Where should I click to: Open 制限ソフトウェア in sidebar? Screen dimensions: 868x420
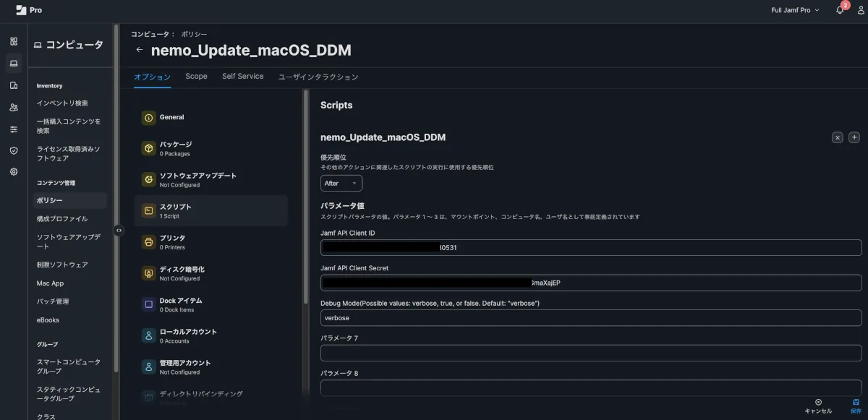[62, 265]
